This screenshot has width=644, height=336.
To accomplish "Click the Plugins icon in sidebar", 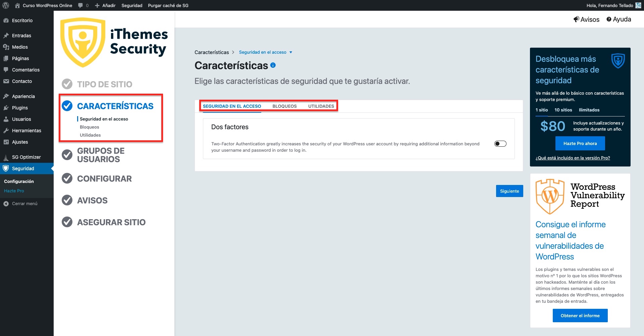I will 6,108.
